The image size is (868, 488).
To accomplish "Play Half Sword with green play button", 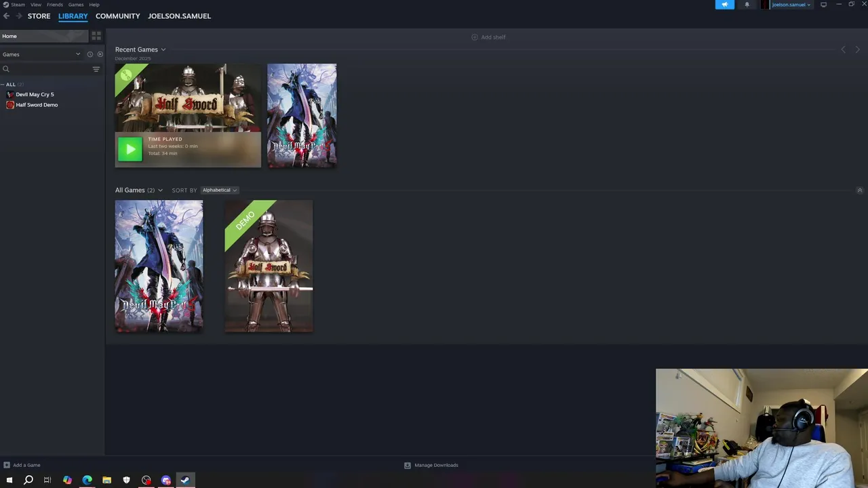I will (130, 149).
